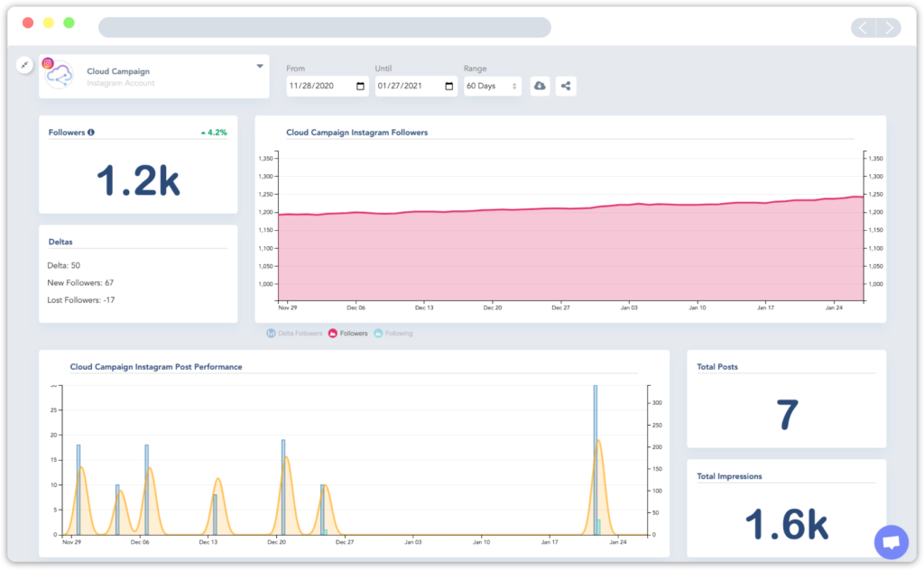Toggle Following series in chart legend
Screen dimensions: 924x570
click(x=393, y=334)
